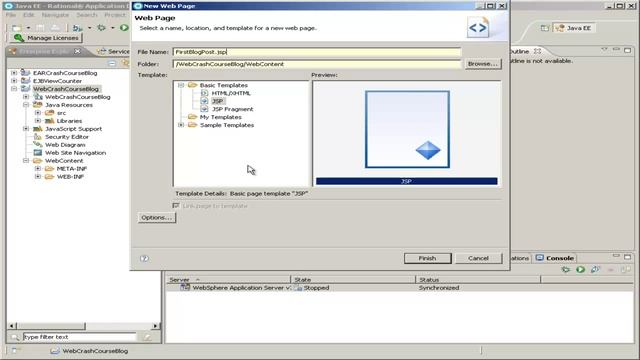
Task: Open the File menu
Action: [x=11, y=15]
